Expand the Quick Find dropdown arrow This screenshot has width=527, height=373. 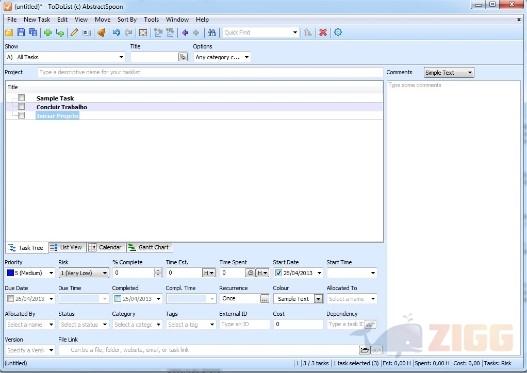(295, 33)
